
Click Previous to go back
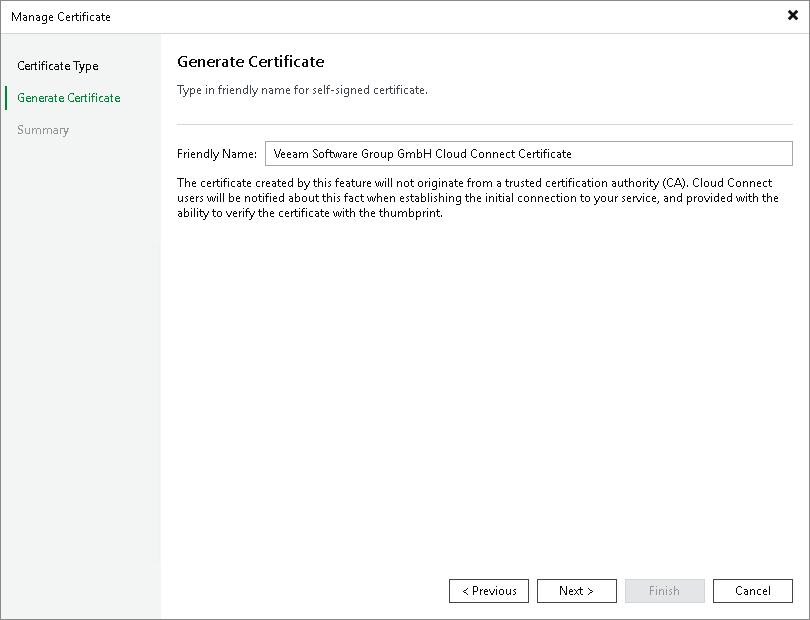click(488, 590)
